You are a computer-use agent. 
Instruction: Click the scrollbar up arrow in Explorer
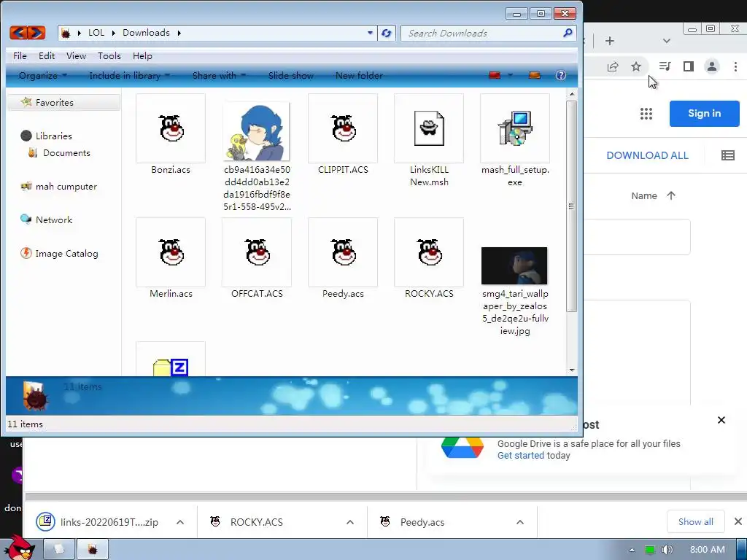[x=571, y=94]
